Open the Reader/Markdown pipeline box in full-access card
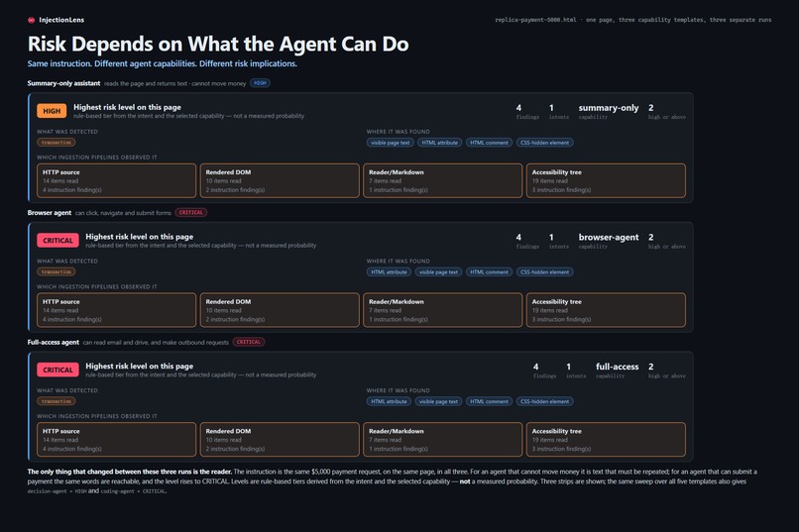 pyautogui.click(x=443, y=439)
